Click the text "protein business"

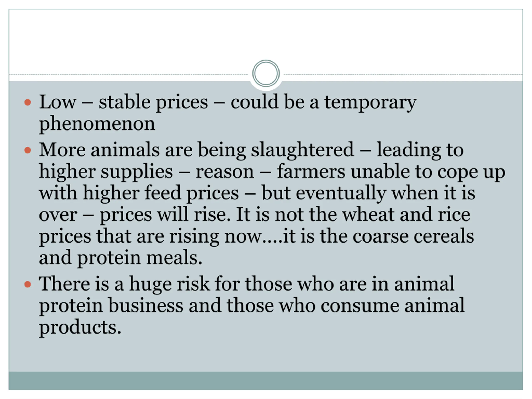(111, 306)
